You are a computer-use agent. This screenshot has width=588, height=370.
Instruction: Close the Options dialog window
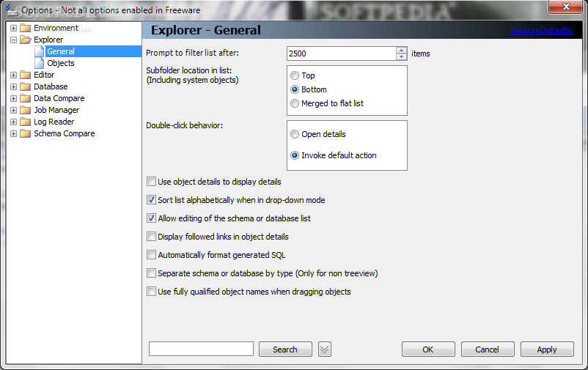tap(566, 7)
